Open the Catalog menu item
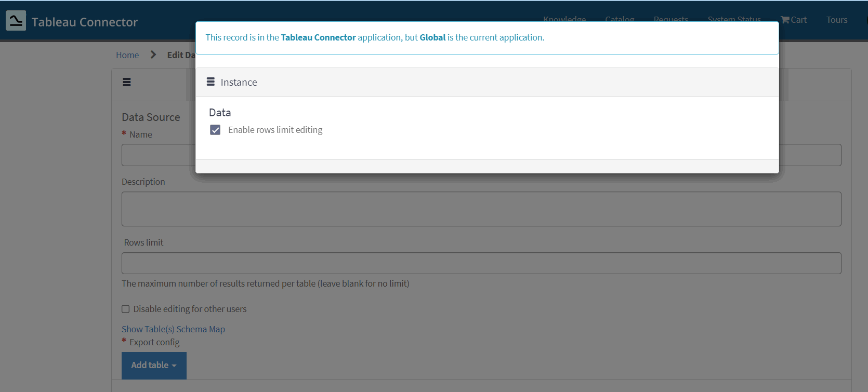Viewport: 868px width, 392px height. point(620,19)
